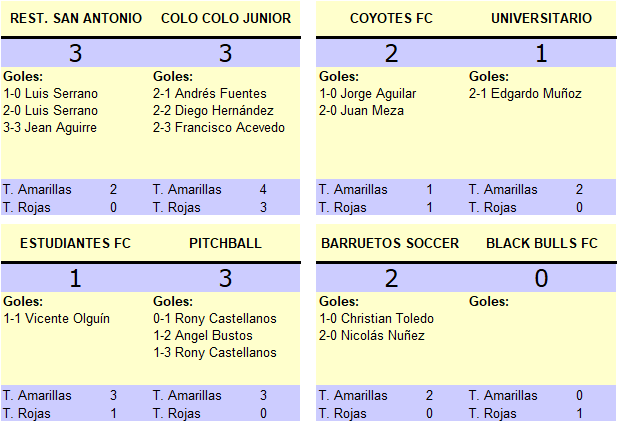Select the BARRUETOS SOCCER header

390,243
